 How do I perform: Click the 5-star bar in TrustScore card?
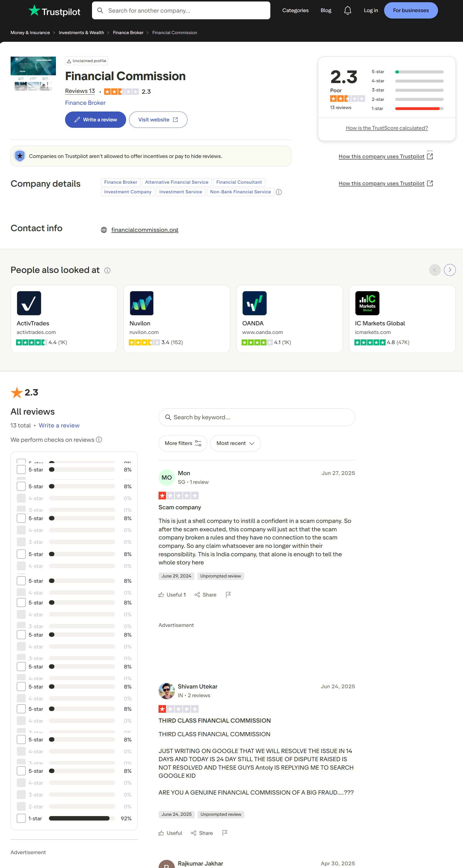coord(419,72)
